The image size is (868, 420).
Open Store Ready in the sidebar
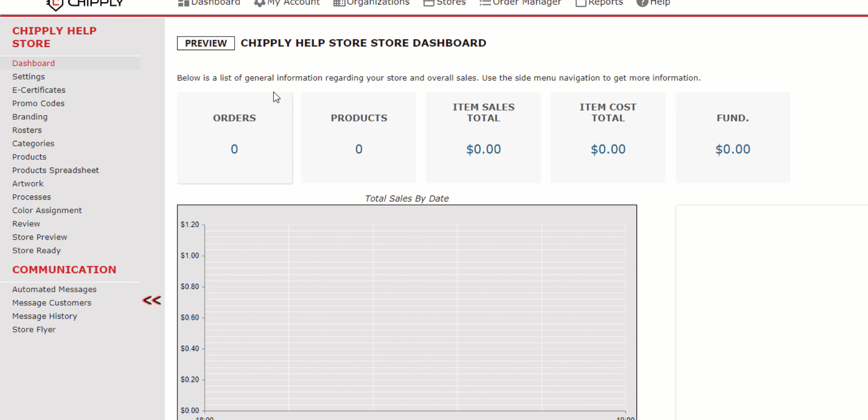37,251
